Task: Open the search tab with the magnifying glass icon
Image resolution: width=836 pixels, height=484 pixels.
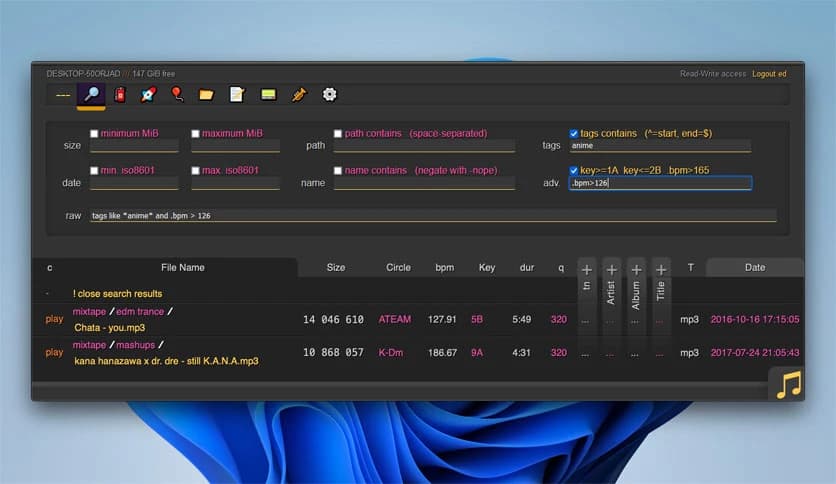Action: pos(91,94)
